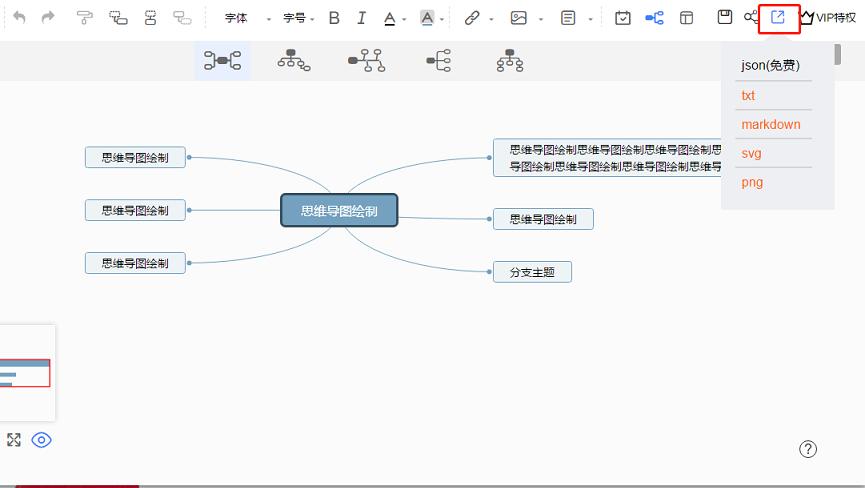Toggle italic text formatting
The width and height of the screenshot is (865, 488).
(x=361, y=18)
